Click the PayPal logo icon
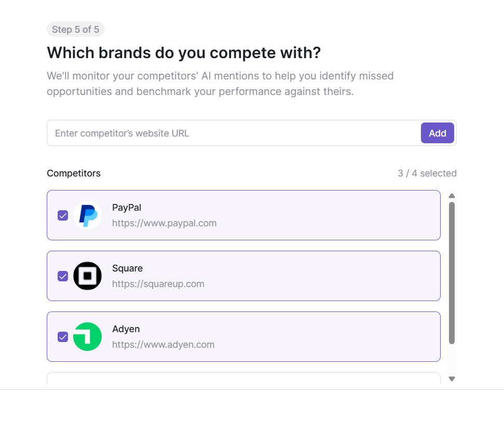Image resolution: width=504 pixels, height=422 pixels. [x=87, y=215]
